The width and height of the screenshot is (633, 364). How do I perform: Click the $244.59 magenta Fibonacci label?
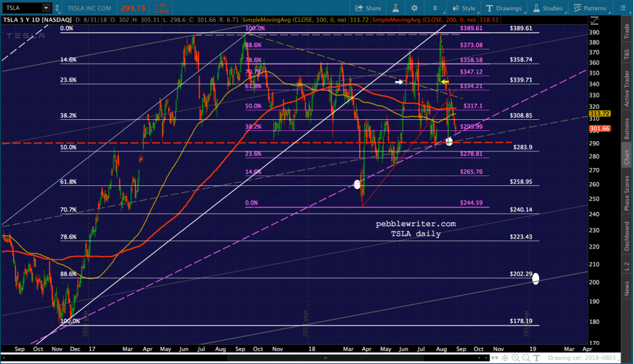(x=471, y=203)
